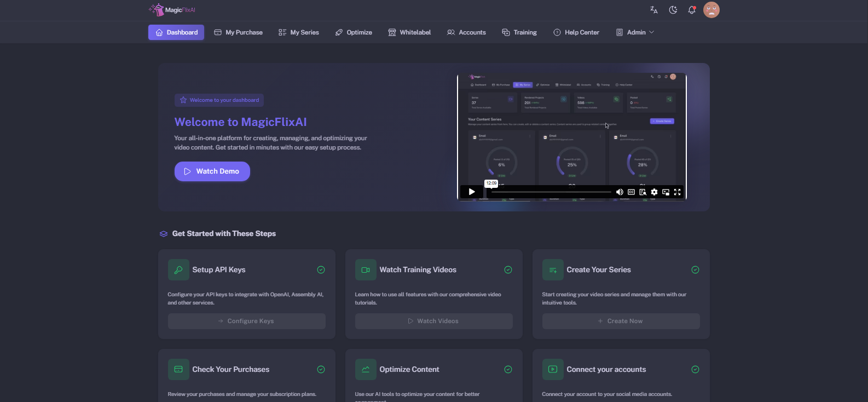This screenshot has height=402, width=868.
Task: Click the MagicFlixAI logo
Action: tap(172, 10)
